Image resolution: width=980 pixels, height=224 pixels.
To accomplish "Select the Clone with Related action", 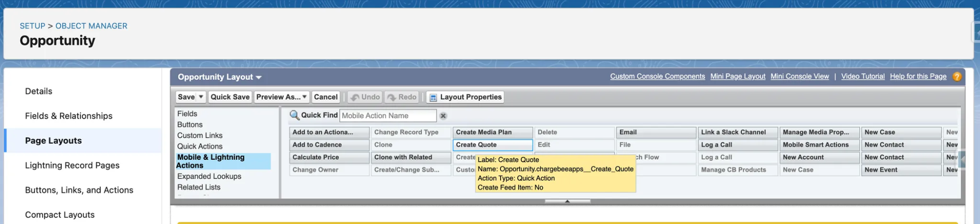I will click(411, 157).
